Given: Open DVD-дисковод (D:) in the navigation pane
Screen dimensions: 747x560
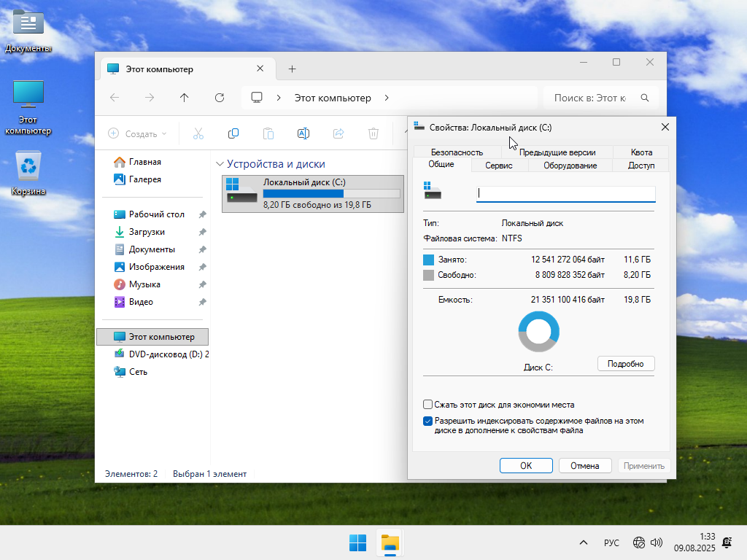Looking at the screenshot, I should click(161, 354).
